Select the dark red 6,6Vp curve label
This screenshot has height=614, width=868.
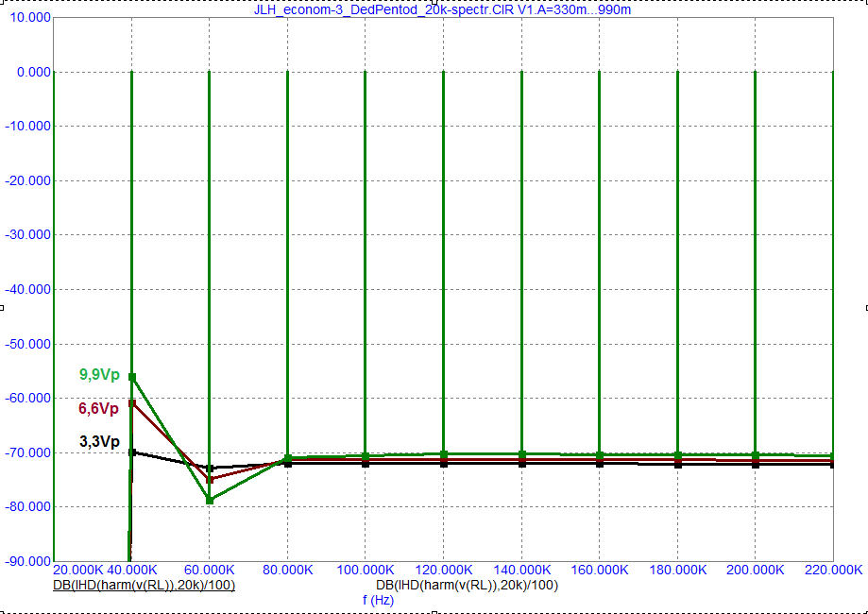[x=98, y=409]
